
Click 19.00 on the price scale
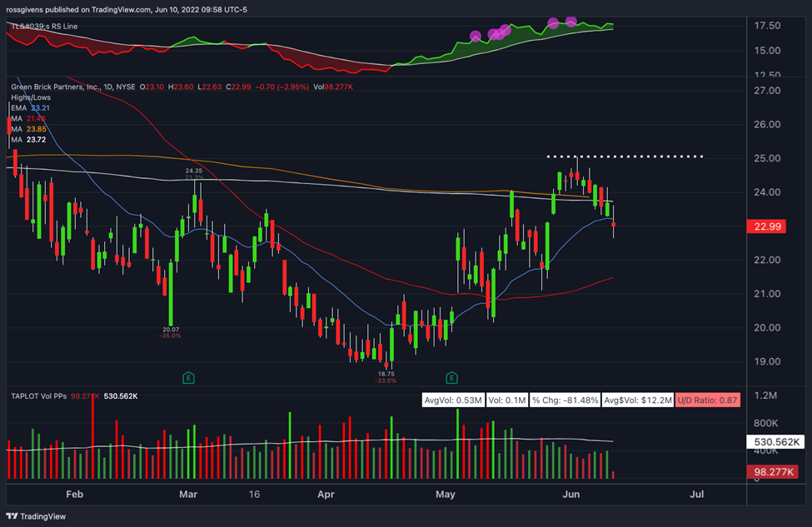(x=768, y=361)
